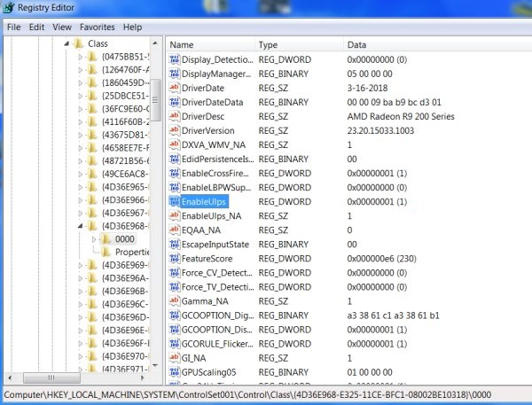Click the GI_NA string icon
The height and width of the screenshot is (405, 532).
coord(174,358)
